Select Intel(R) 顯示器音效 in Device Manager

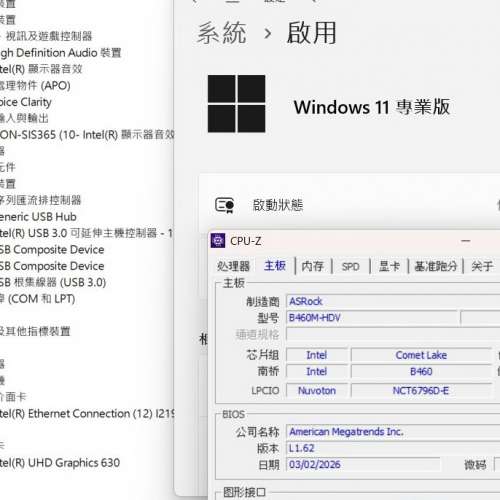tap(41, 69)
